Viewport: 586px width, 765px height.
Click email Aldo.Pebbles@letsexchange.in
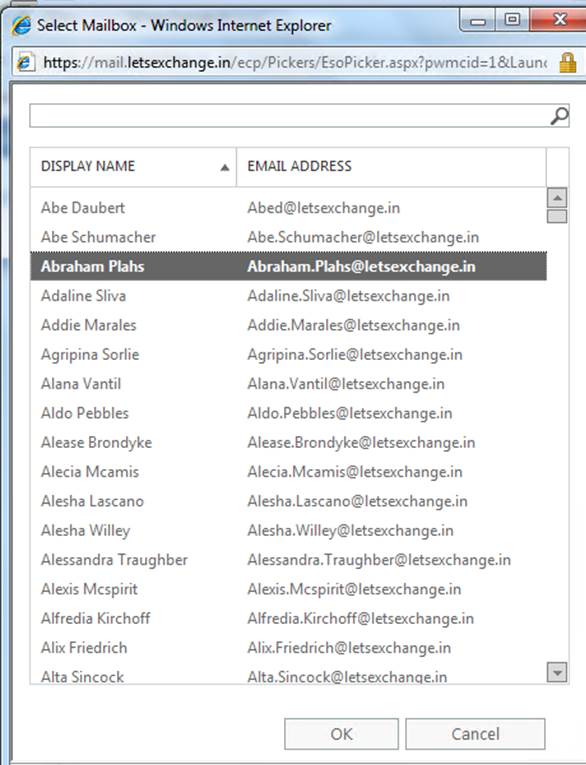[x=350, y=413]
